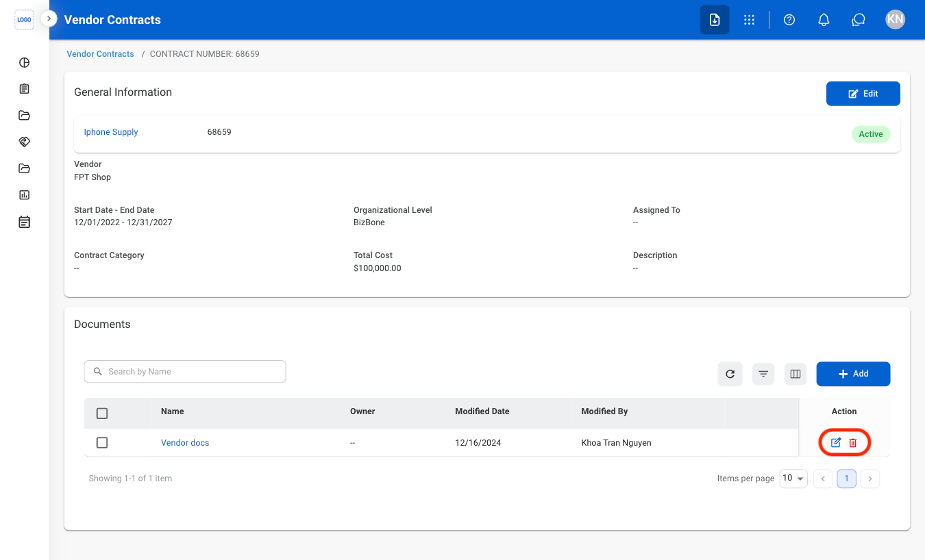The image size is (925, 560).
Task: Click the logo in the corner
Action: coord(24,20)
